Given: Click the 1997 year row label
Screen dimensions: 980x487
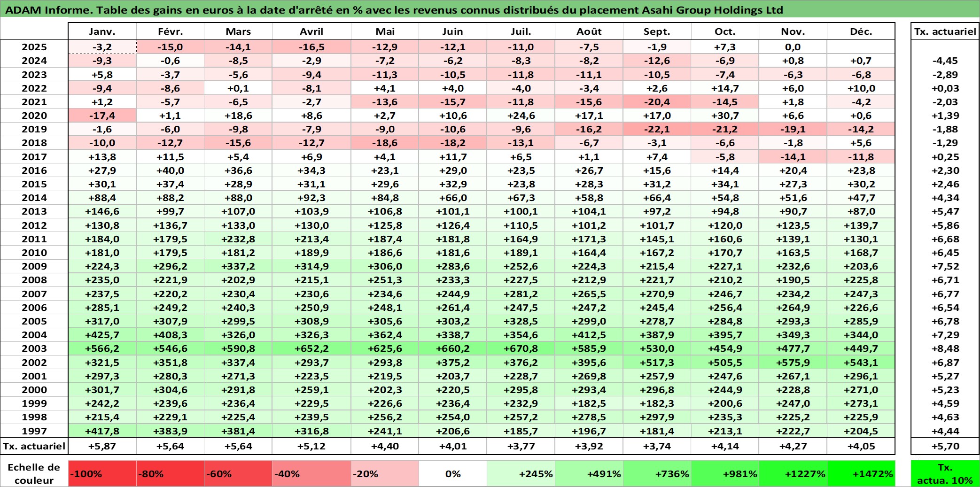Looking at the screenshot, I should coord(34,431).
